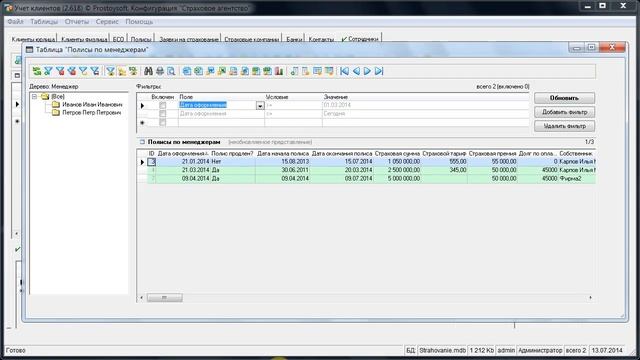Click the bar chart toolbar icon

[279, 71]
